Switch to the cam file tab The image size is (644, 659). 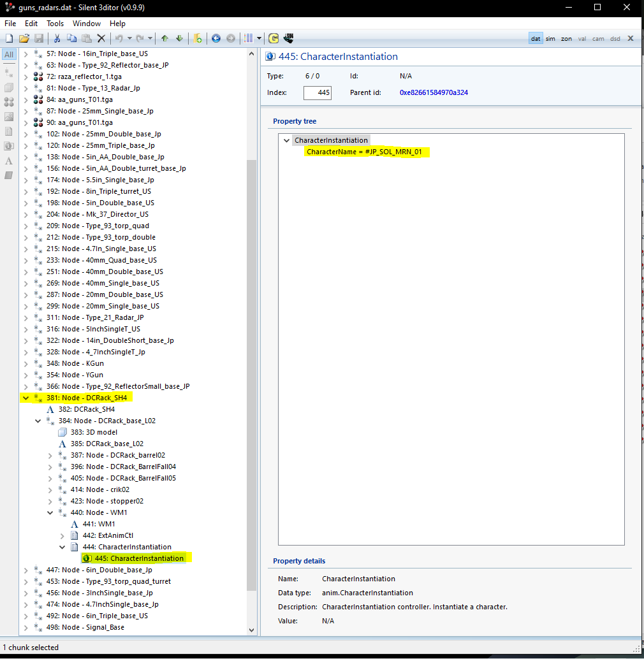(x=598, y=39)
